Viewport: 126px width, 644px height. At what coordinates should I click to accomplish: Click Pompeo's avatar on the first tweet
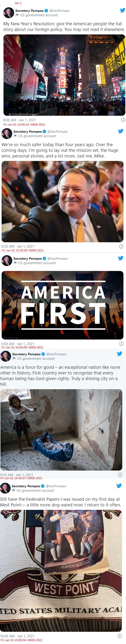point(8,13)
